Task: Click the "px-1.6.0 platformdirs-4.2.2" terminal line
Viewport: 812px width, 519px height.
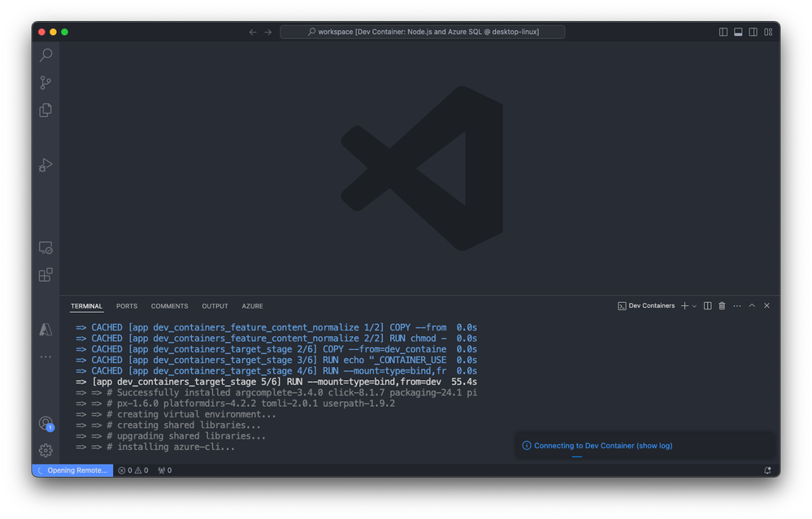Action: pos(236,404)
